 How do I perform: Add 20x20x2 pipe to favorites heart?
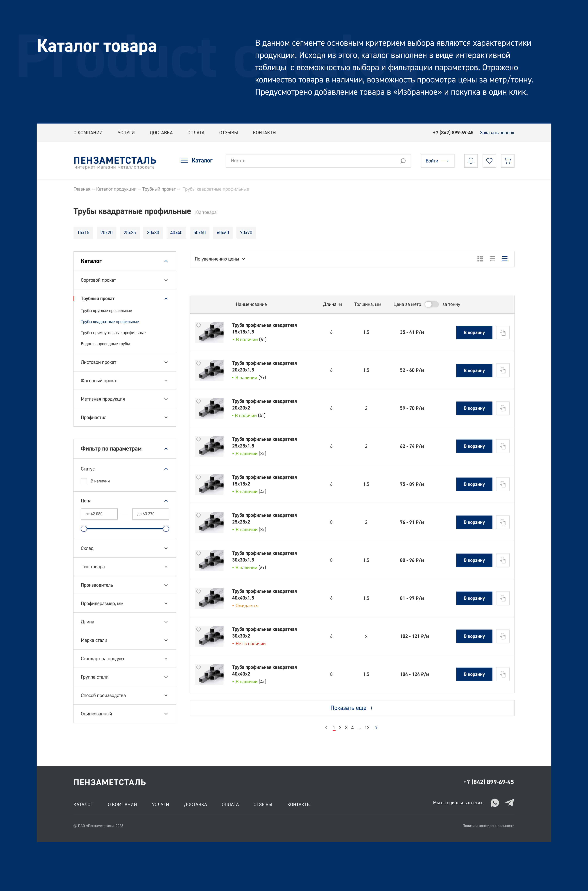click(x=198, y=401)
